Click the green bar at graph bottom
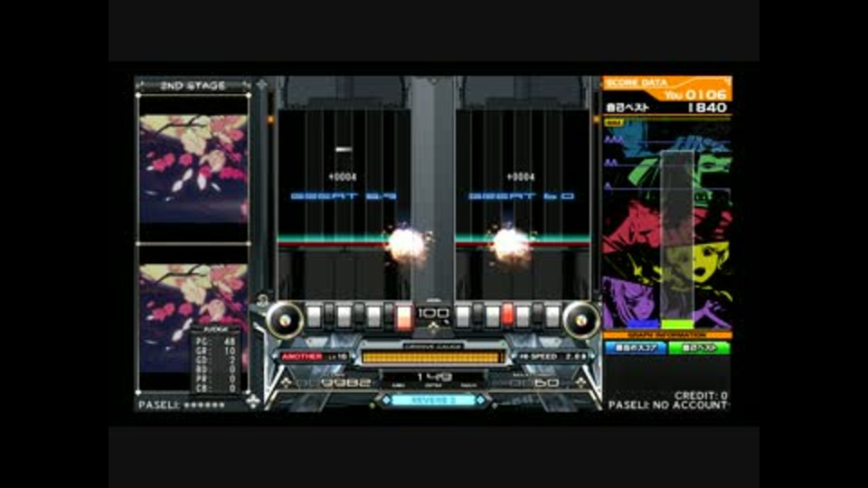 677,324
